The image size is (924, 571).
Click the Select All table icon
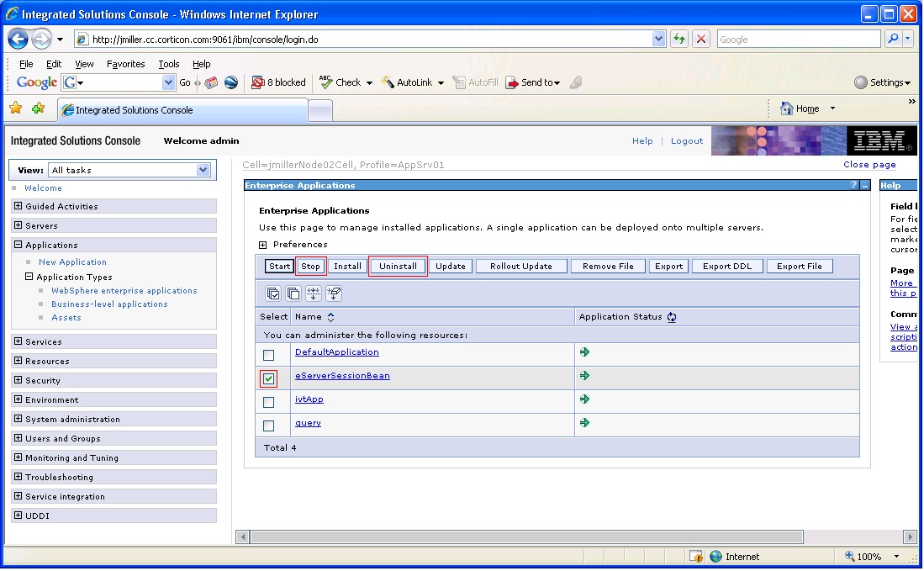[x=273, y=293]
